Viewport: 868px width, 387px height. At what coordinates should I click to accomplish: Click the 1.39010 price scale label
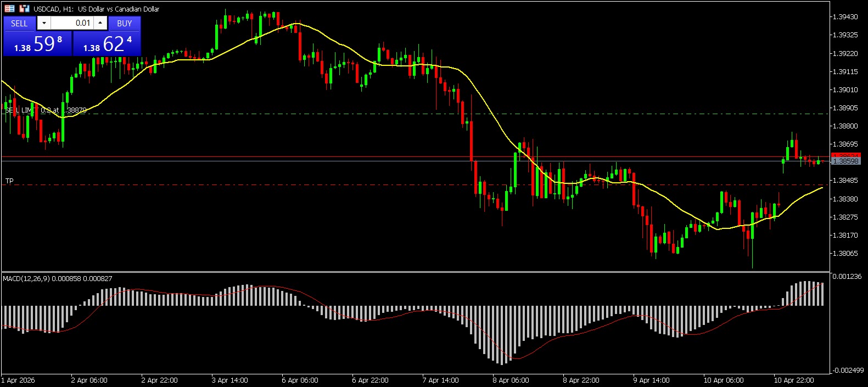click(845, 90)
